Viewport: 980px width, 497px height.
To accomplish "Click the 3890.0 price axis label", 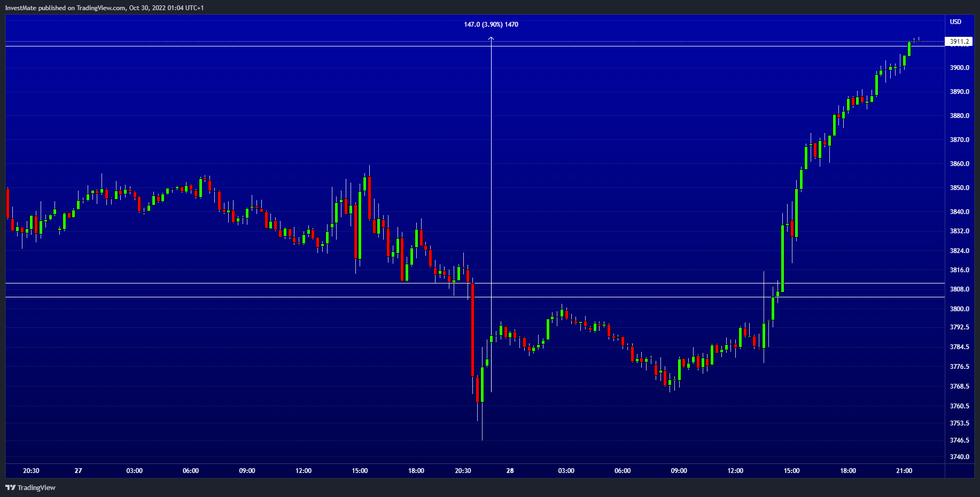I will click(959, 92).
